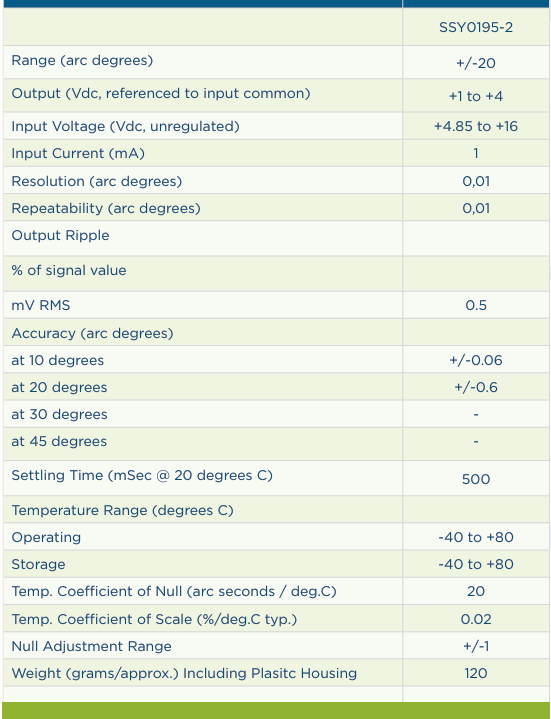
Task: Click the Storage row label
Action: click(x=38, y=564)
